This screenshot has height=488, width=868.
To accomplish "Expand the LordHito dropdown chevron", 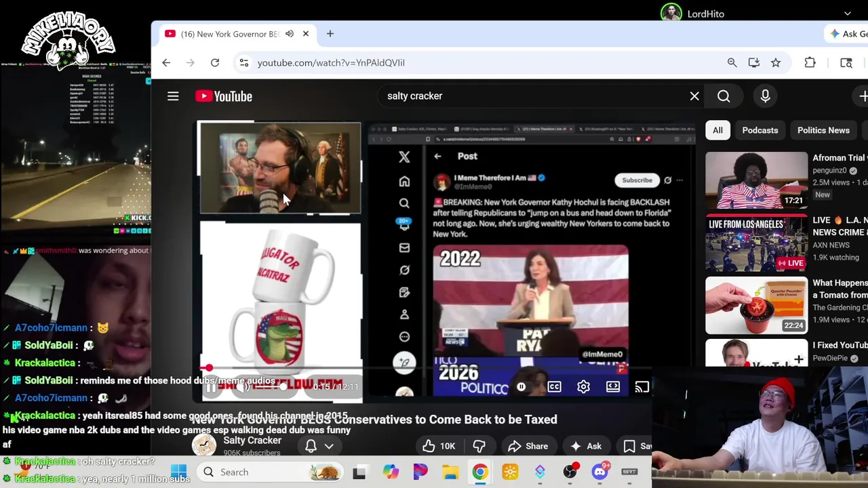I will coord(848,14).
